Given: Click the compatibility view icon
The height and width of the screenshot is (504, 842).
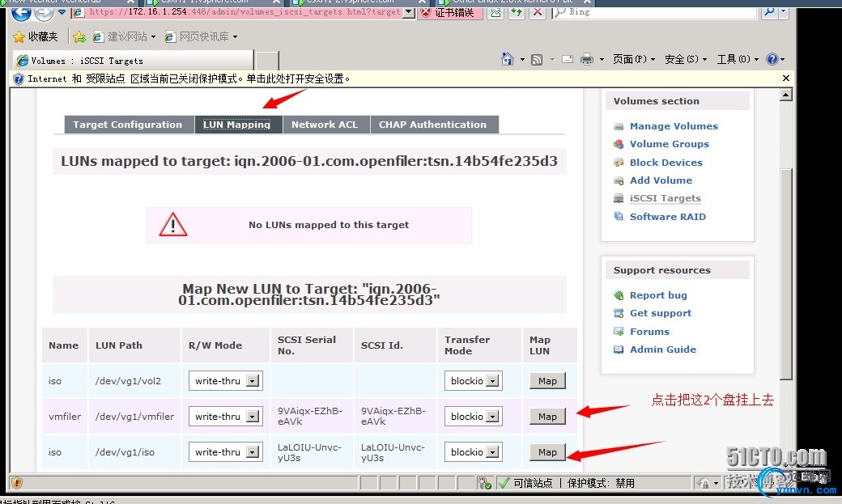Looking at the screenshot, I should pos(496,12).
